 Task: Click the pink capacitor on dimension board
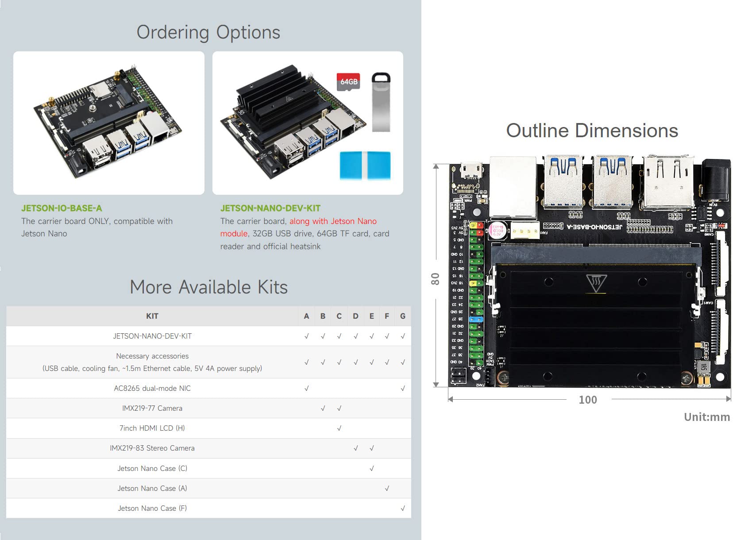498,231
